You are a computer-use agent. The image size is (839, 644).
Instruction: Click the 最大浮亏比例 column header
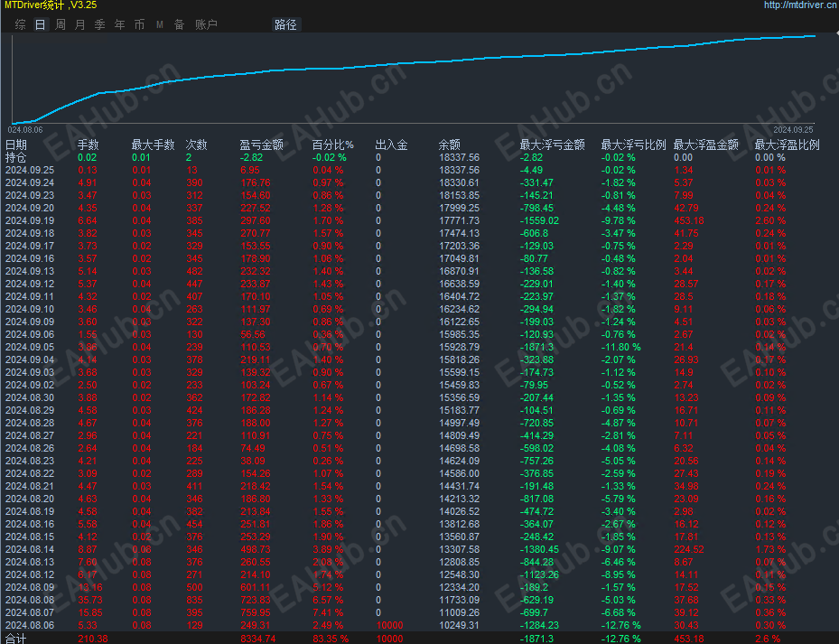pyautogui.click(x=633, y=145)
